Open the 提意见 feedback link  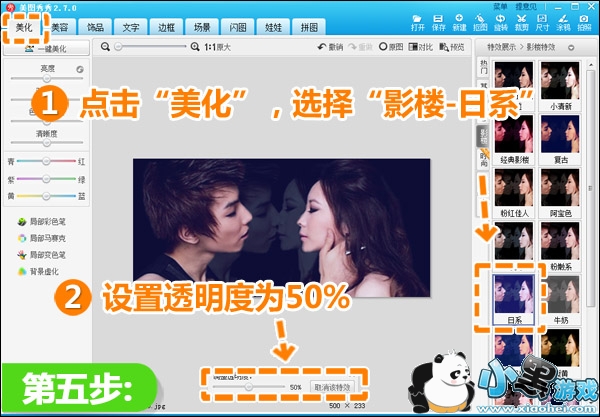tap(526, 6)
